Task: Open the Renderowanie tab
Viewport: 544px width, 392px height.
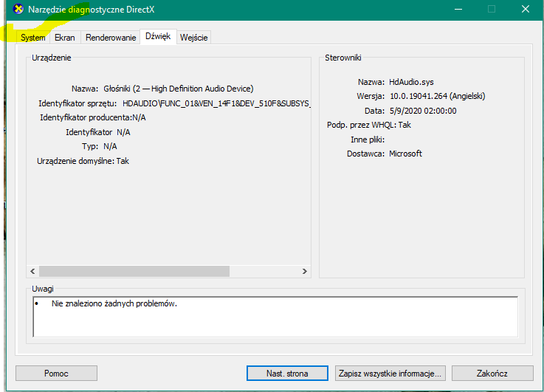Action: coord(111,38)
